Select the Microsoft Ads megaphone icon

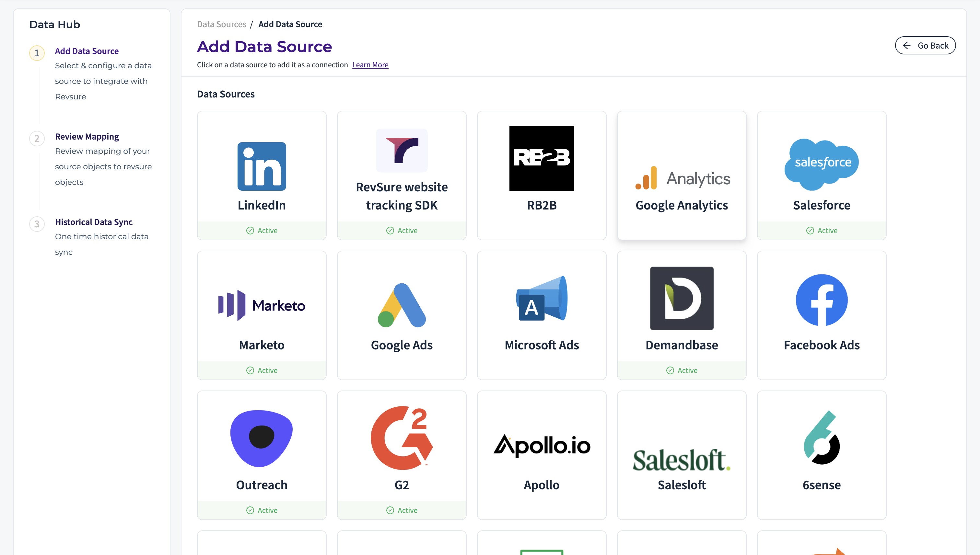541,299
